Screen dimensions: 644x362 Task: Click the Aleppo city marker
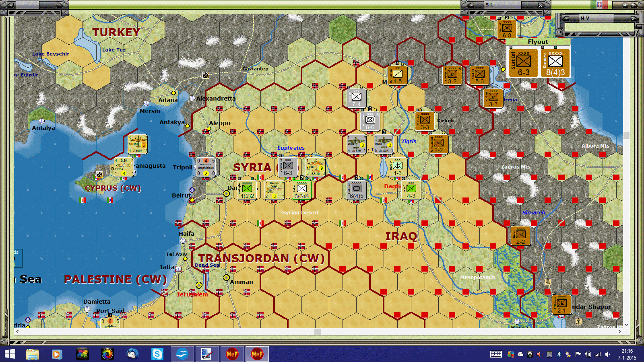click(209, 129)
